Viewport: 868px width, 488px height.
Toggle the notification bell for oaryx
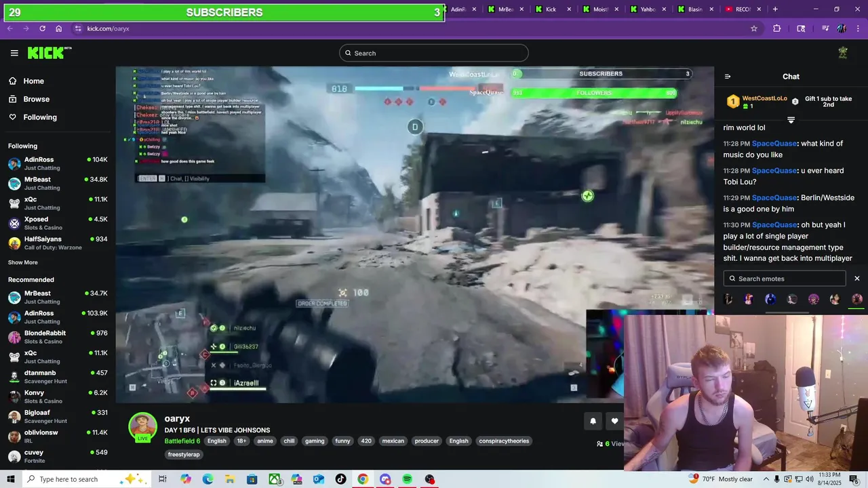tap(593, 421)
